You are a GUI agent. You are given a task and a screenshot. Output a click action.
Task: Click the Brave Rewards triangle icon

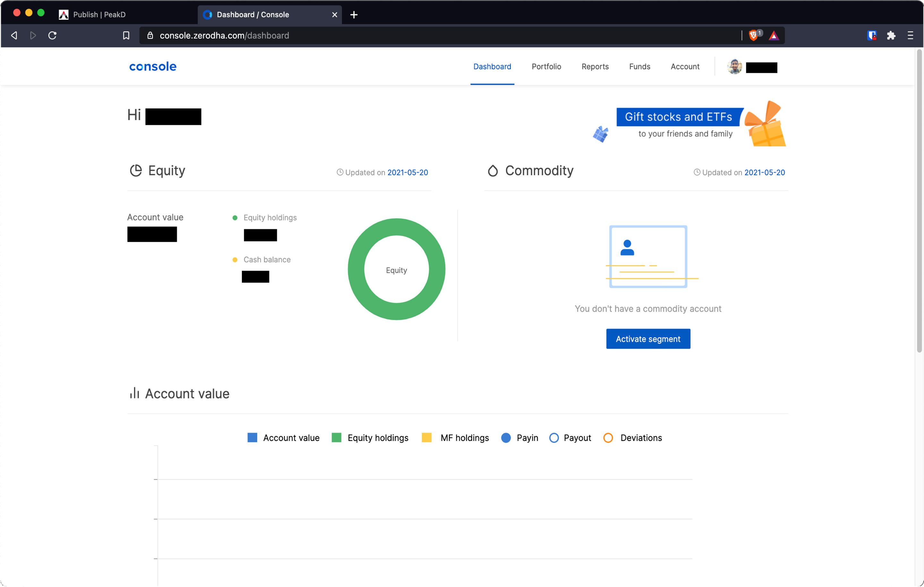click(774, 36)
